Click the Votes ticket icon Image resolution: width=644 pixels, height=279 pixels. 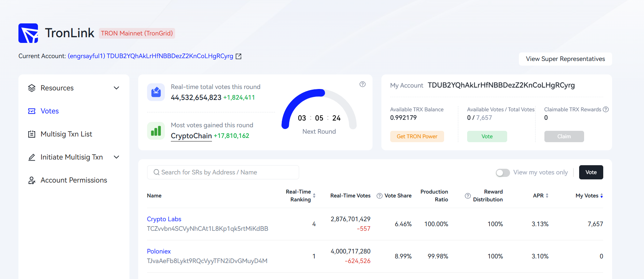(32, 111)
